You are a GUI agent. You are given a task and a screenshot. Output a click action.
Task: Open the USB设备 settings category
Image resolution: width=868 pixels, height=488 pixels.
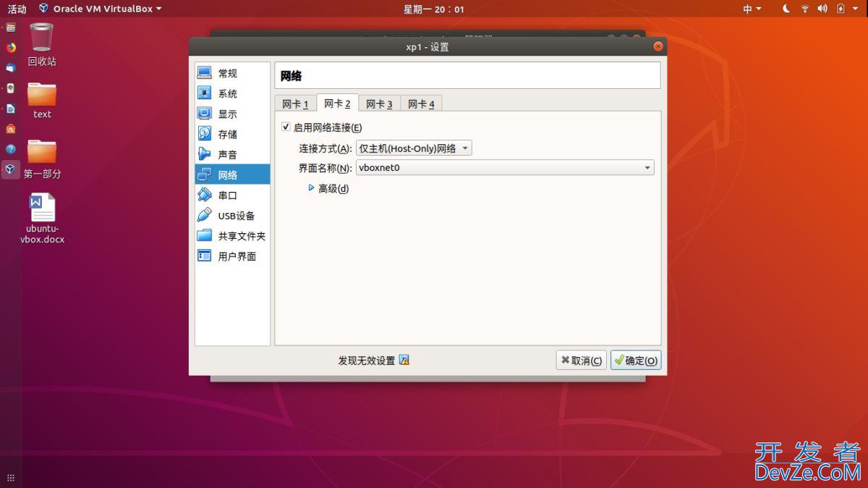tap(232, 216)
